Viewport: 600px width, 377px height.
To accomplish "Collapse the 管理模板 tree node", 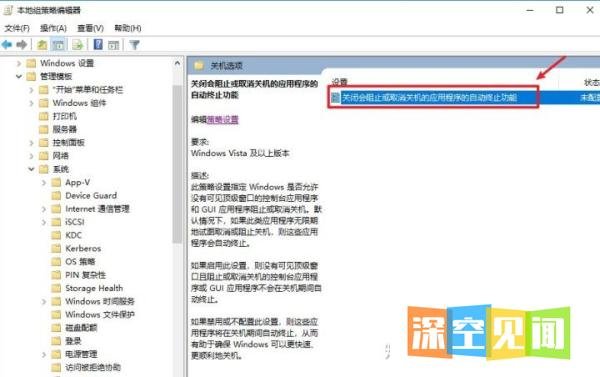I will point(19,76).
